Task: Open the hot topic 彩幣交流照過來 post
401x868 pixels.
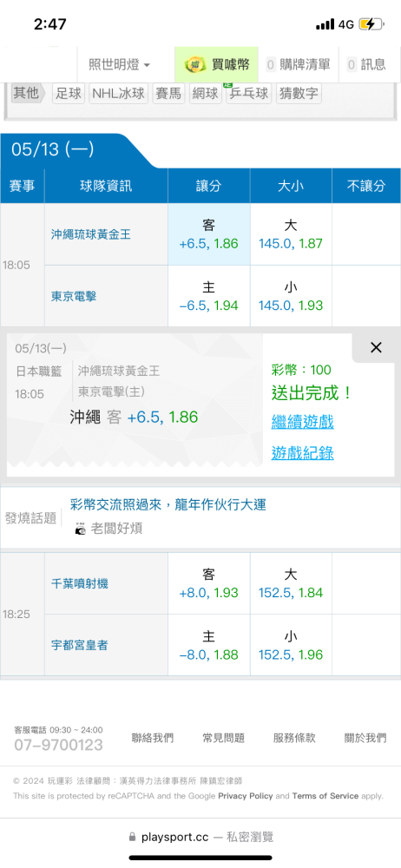Action: (168, 504)
